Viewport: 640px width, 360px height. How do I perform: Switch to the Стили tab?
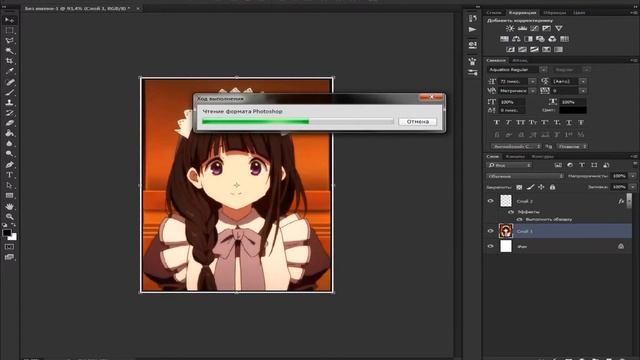(494, 13)
